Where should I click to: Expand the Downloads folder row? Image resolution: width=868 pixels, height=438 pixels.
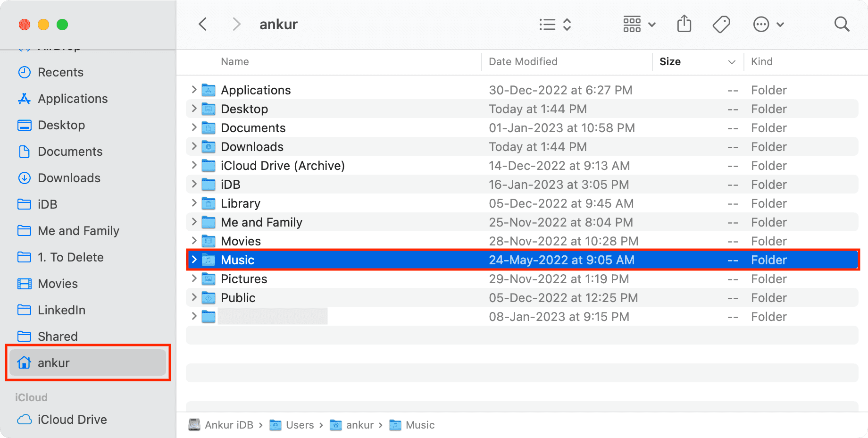(x=194, y=146)
